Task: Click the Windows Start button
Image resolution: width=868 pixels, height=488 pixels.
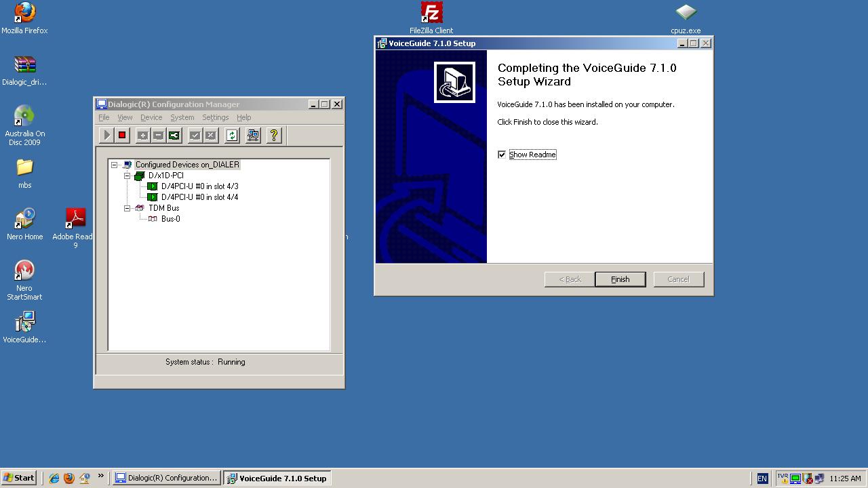Action: coord(19,478)
